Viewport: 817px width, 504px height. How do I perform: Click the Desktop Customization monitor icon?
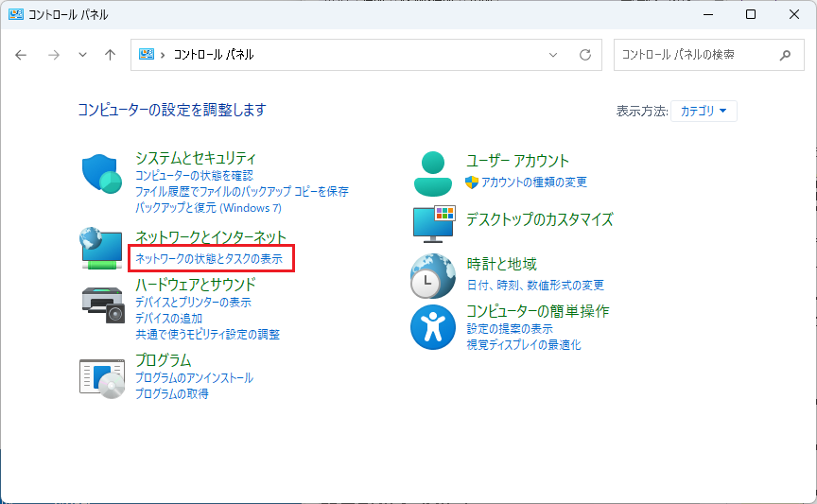coord(433,222)
